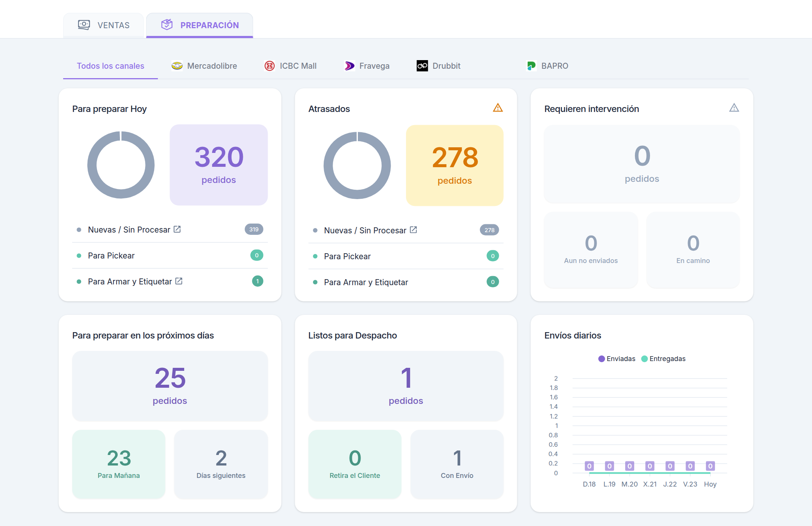
Task: Click the 1 pedidos card in Listos para Despacho
Action: 406,386
